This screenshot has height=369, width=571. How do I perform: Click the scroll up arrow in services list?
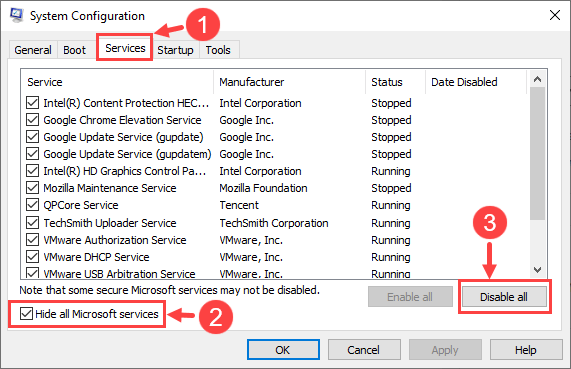(x=537, y=79)
